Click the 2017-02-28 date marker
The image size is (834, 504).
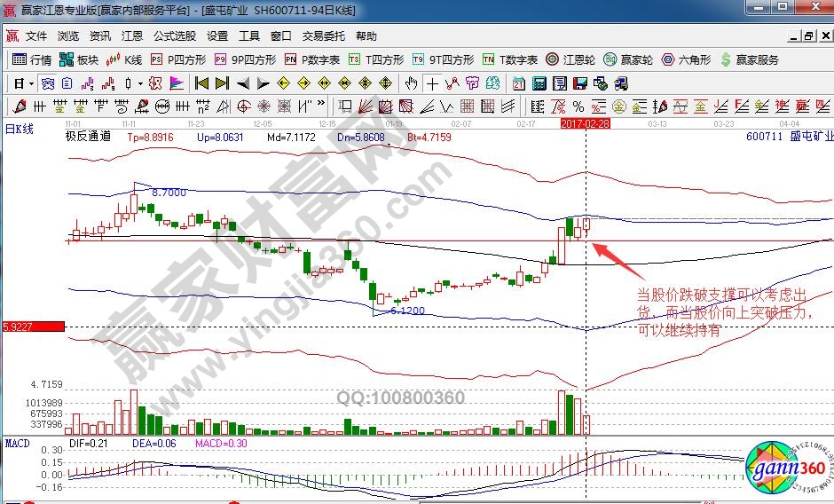[x=584, y=124]
